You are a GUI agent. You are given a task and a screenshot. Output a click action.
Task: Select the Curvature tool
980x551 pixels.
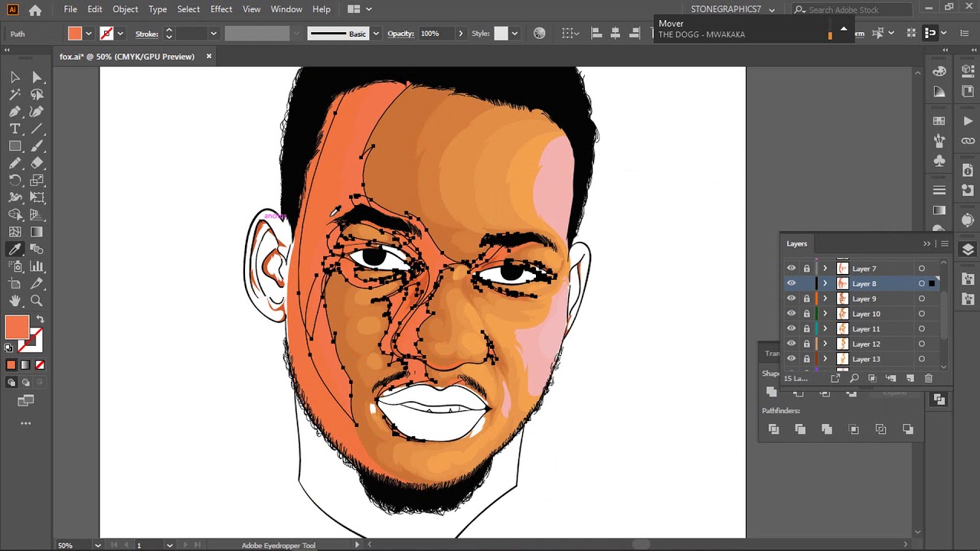[37, 112]
